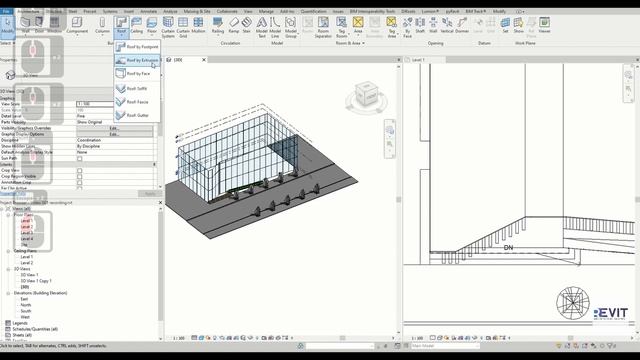Select the Model Group tool
The height and width of the screenshot is (360, 640).
(x=291, y=27)
